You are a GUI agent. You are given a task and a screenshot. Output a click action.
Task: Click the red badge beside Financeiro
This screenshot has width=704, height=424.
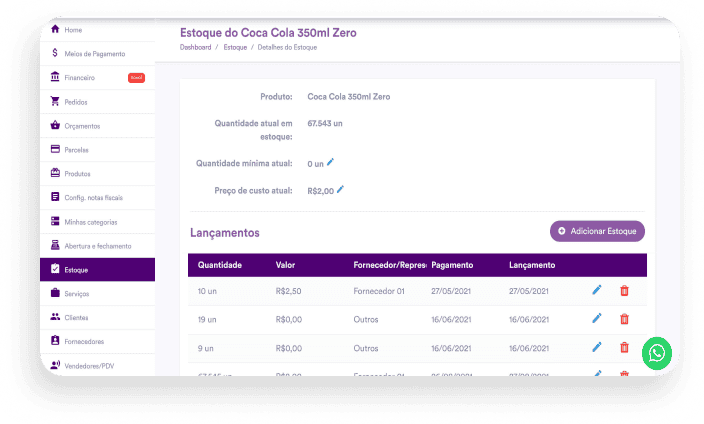tap(136, 78)
